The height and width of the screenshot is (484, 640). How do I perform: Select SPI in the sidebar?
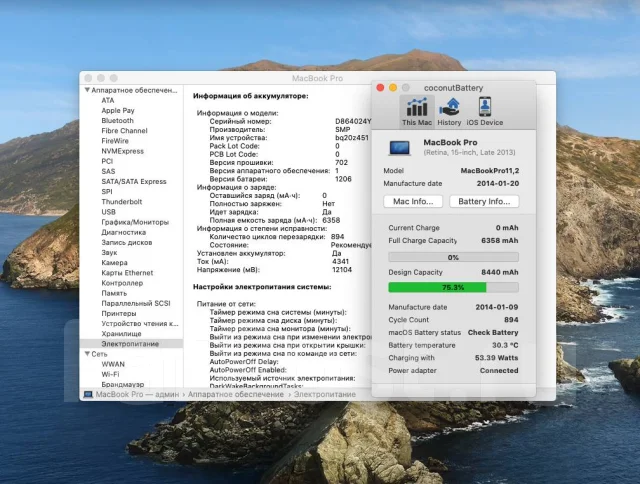coord(107,191)
